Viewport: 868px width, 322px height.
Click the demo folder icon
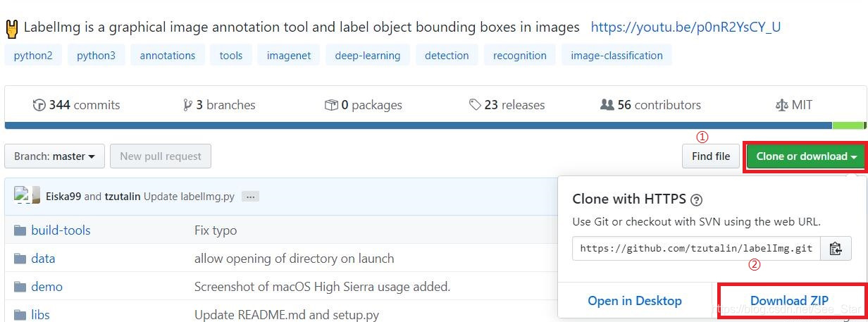20,287
